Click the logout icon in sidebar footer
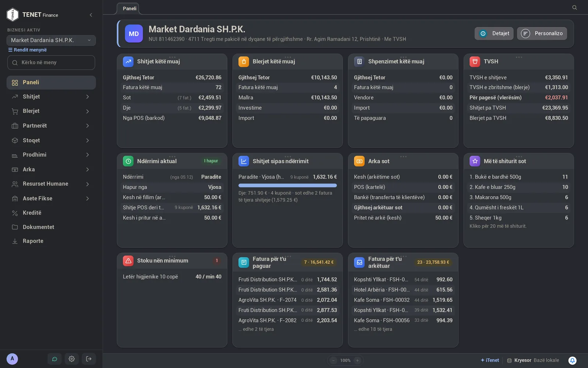 tap(89, 359)
